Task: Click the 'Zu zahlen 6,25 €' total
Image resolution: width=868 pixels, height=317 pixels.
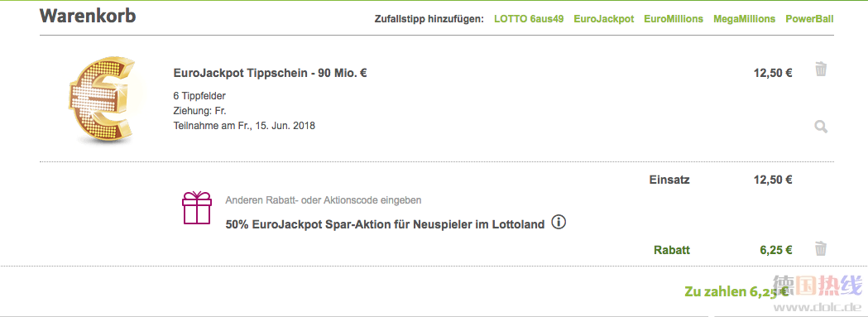Action: tap(736, 292)
